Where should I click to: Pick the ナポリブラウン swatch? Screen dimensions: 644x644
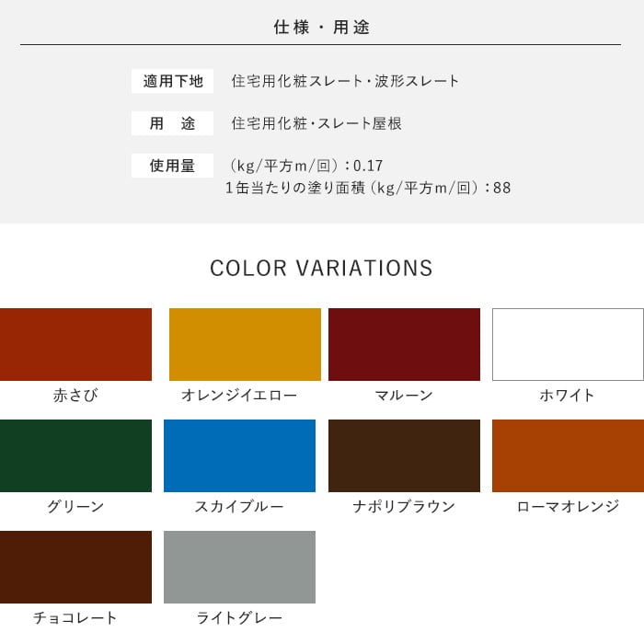(x=404, y=455)
